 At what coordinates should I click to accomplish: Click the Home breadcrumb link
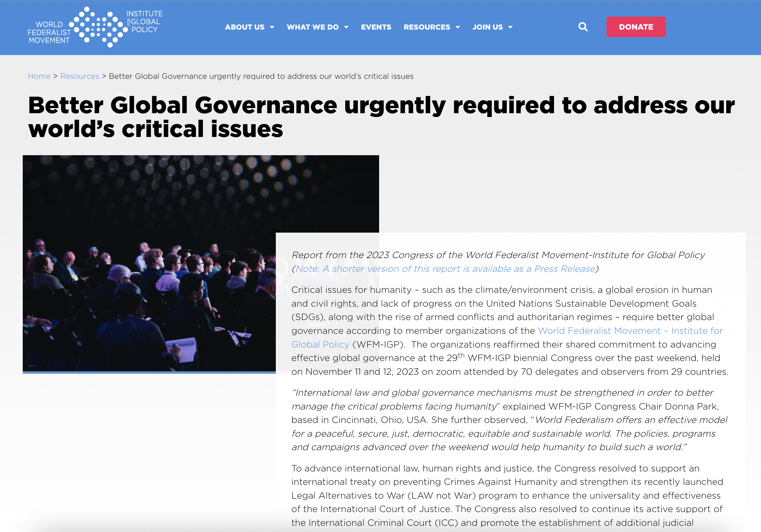pyautogui.click(x=39, y=76)
